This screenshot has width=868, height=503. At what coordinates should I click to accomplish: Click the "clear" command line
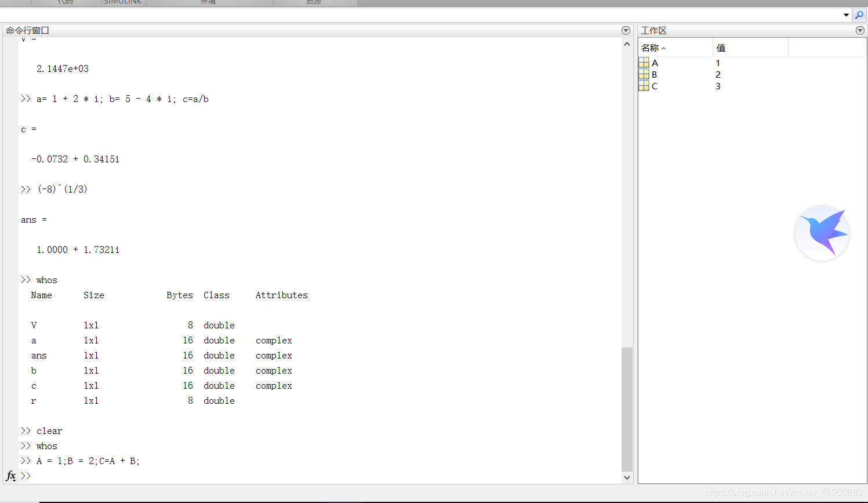pos(42,431)
